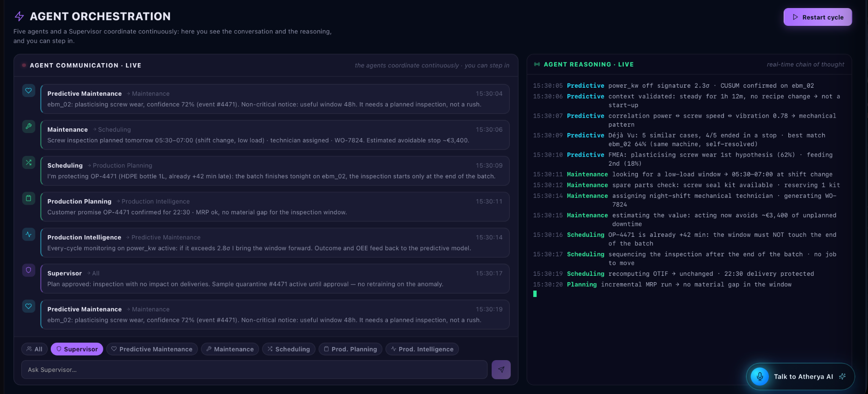Click the lightning bolt icon beside Agent Orchestration
The width and height of the screenshot is (868, 394).
pyautogui.click(x=19, y=17)
